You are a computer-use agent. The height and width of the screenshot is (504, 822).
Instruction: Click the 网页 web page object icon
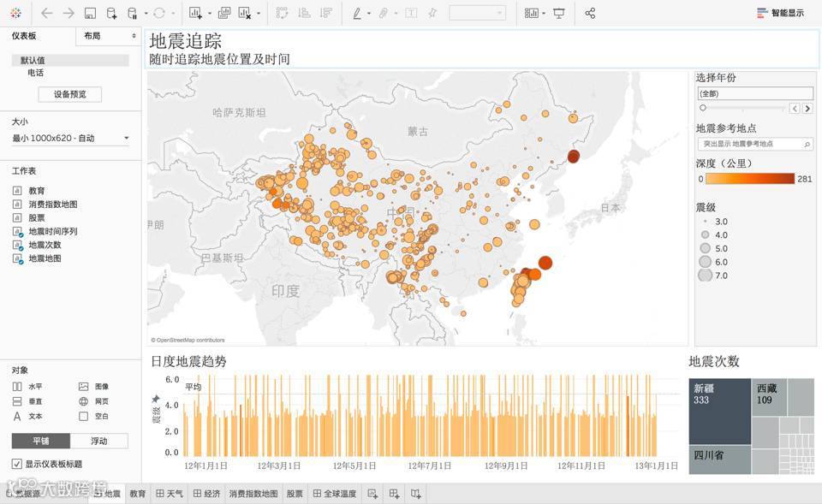tap(83, 401)
